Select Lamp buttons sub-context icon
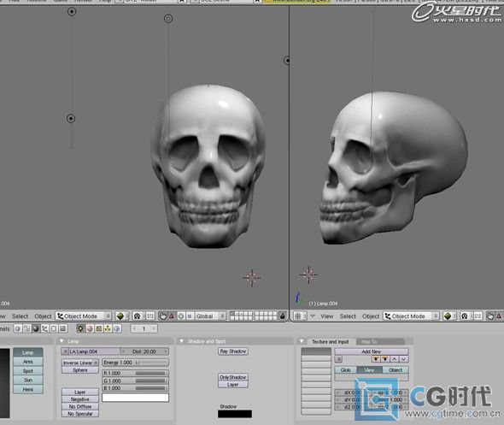 pyautogui.click(x=80, y=329)
